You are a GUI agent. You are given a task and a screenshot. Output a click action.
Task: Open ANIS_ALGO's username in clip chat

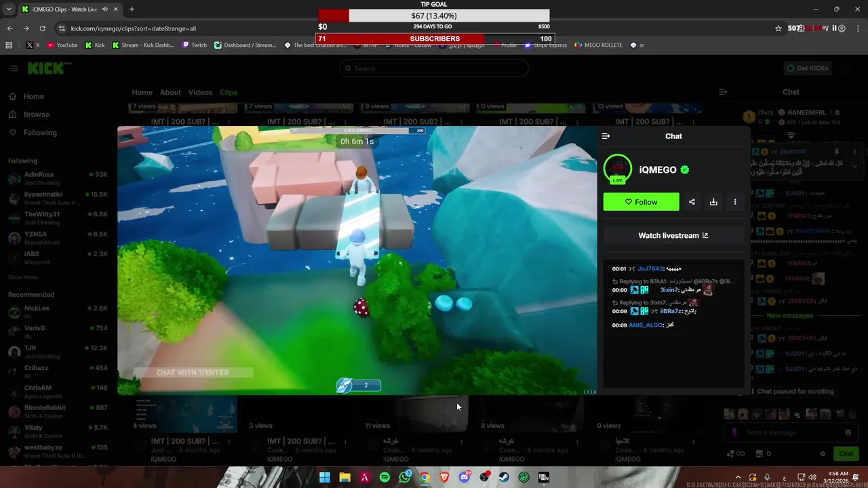click(646, 325)
